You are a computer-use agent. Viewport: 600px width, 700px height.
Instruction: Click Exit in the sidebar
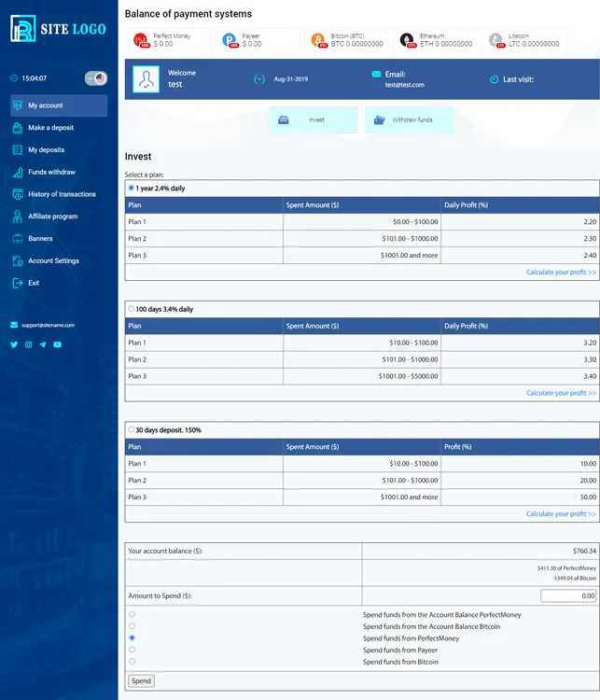tap(59, 283)
